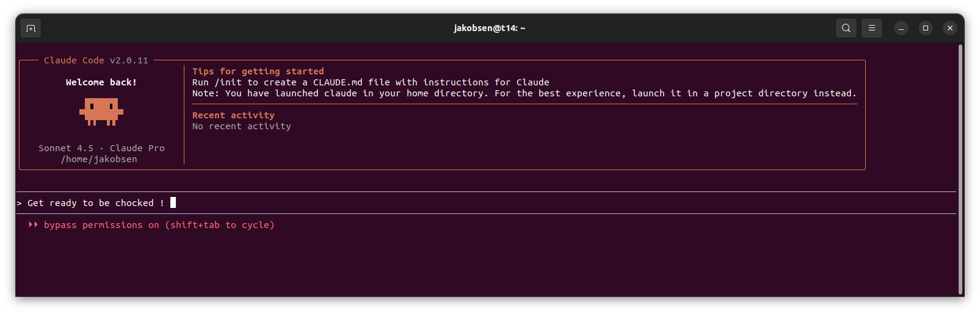Click the CLAUDE.md file name

tap(338, 82)
